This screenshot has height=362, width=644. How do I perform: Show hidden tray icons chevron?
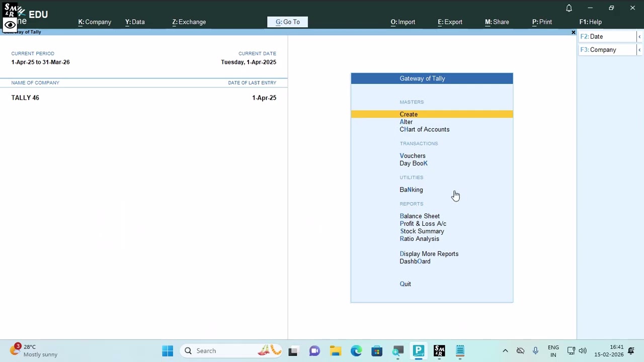(505, 351)
